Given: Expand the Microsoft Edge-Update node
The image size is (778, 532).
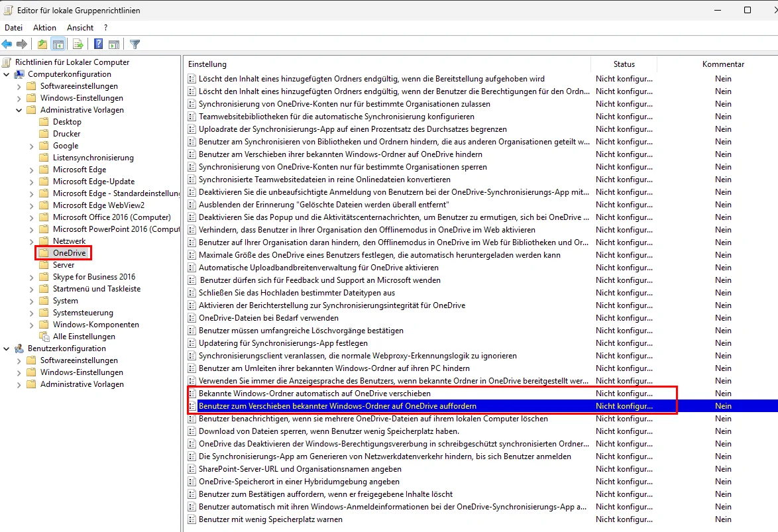Looking at the screenshot, I should click(32, 182).
